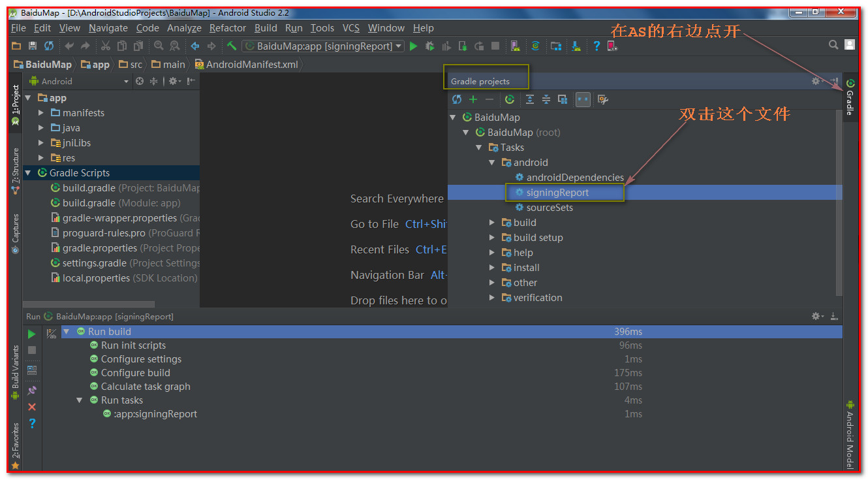Expand the build setup tasks folder
The height and width of the screenshot is (480, 868).
click(x=493, y=238)
